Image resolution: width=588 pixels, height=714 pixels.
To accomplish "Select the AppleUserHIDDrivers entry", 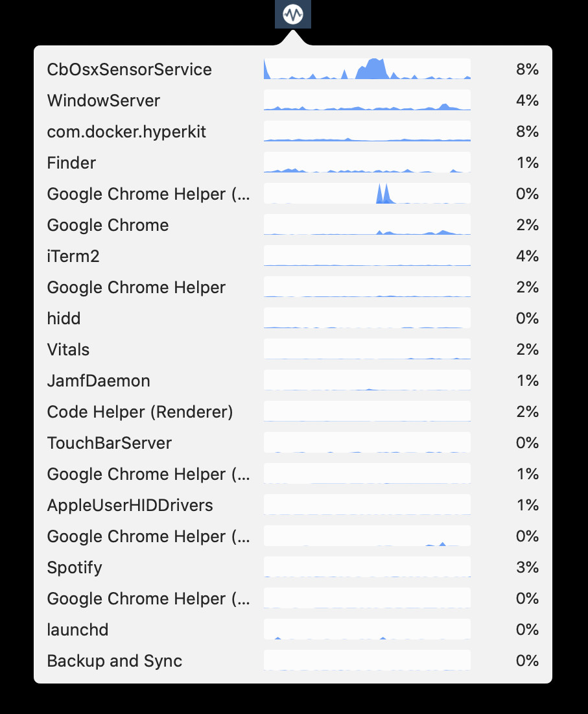I will (x=292, y=505).
